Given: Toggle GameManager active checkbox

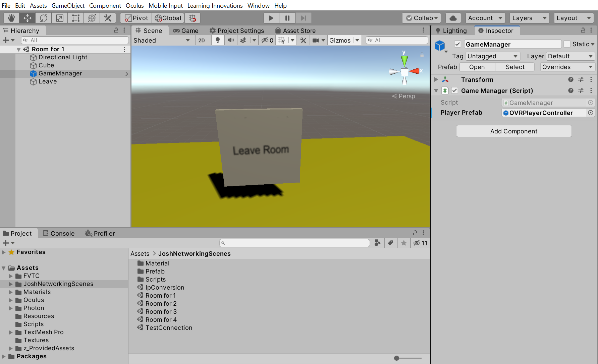Looking at the screenshot, I should pos(457,44).
